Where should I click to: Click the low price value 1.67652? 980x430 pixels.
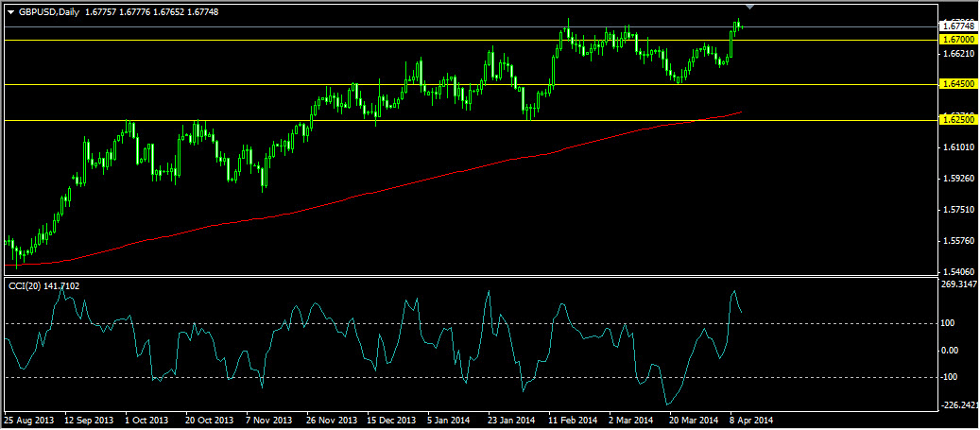coord(169,12)
